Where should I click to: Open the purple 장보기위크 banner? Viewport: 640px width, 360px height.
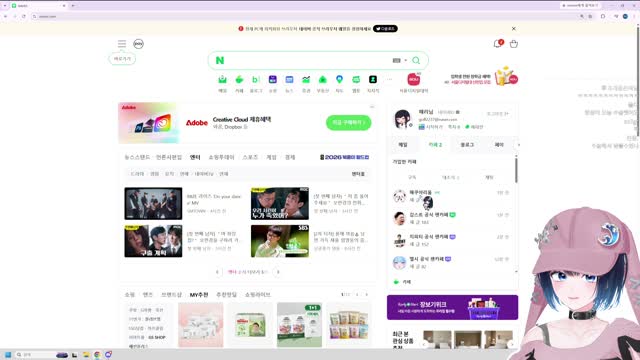tap(452, 307)
